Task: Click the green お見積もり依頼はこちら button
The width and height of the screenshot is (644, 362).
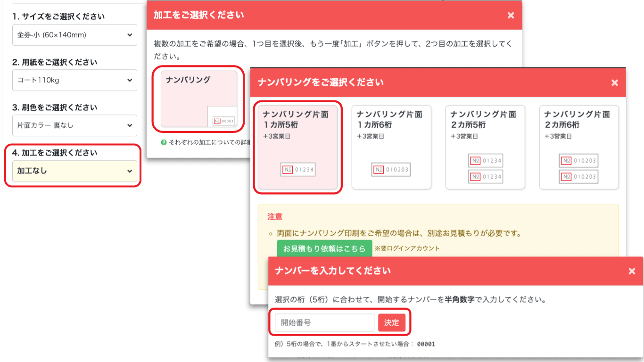Action: [x=325, y=247]
